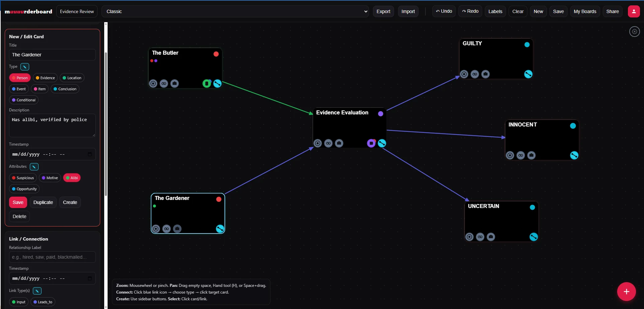644x309 pixels.
Task: Click the camera icon on The Gardener card
Action: tap(177, 229)
